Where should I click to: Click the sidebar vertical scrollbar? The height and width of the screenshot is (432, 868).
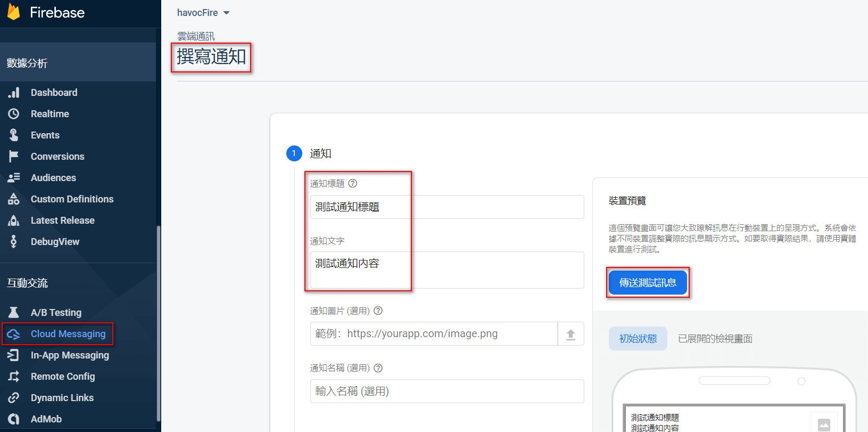tap(158, 323)
